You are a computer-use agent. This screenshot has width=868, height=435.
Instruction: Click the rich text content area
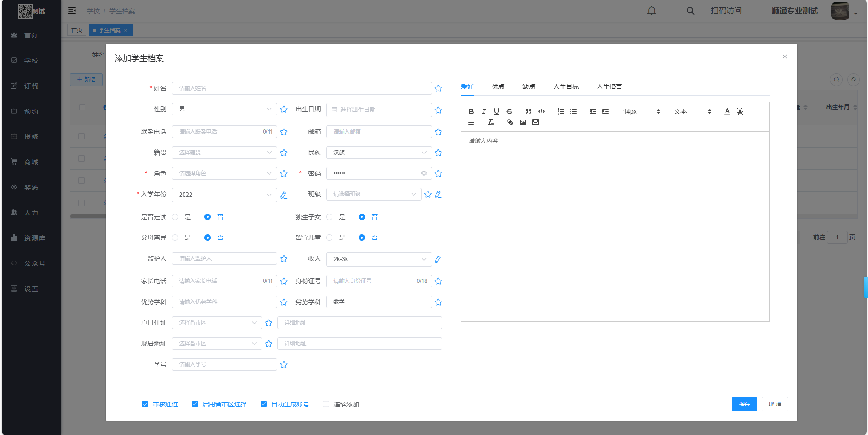(615, 226)
